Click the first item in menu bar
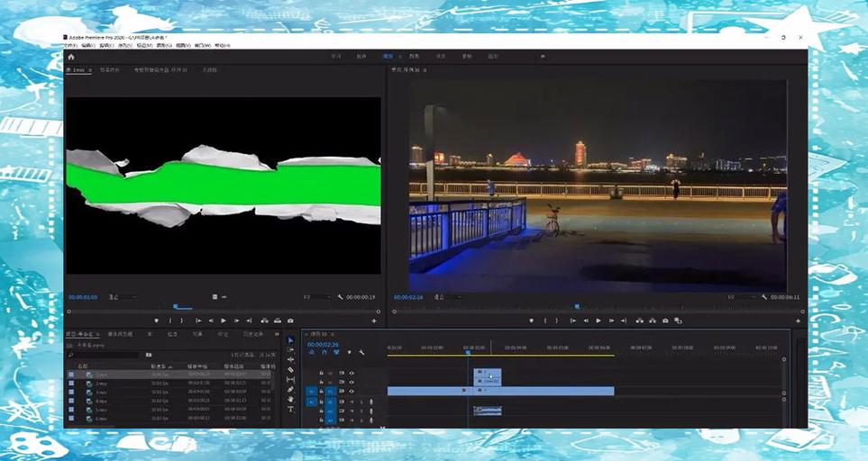868x461 pixels. 70,45
